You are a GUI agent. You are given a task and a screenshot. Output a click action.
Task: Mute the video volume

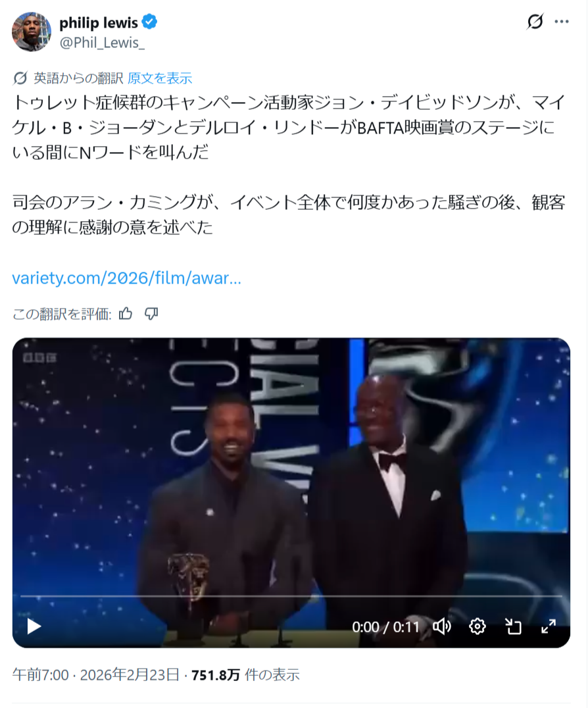(442, 626)
